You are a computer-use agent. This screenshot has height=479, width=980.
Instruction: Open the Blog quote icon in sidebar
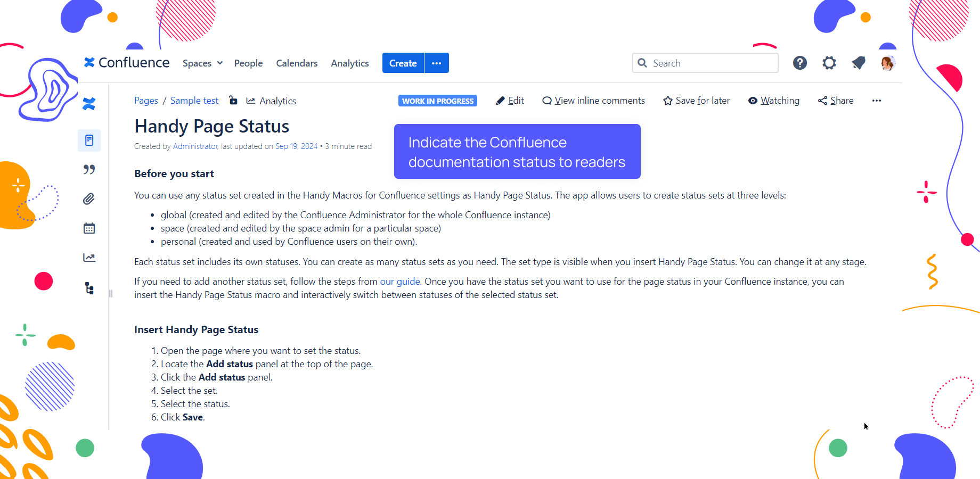pos(89,170)
